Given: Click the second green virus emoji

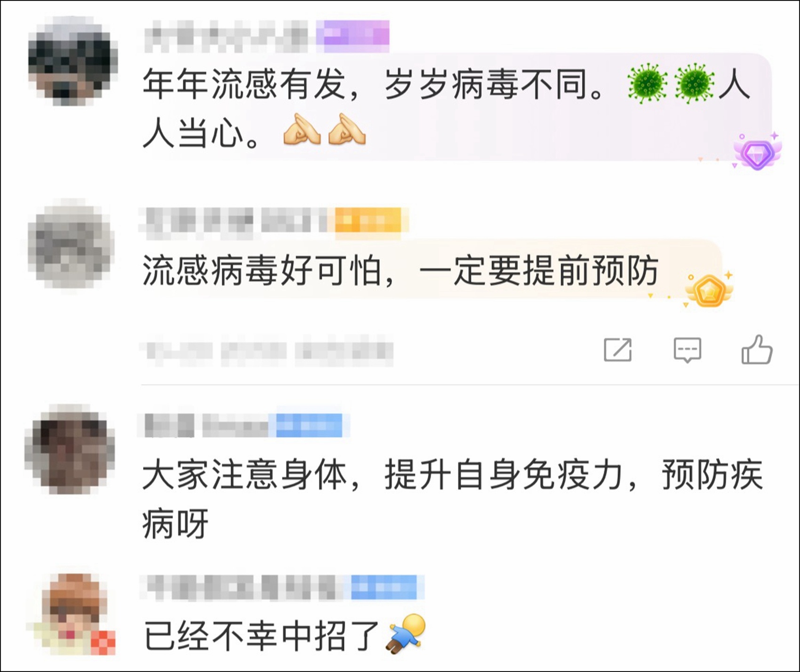Looking at the screenshot, I should [694, 85].
